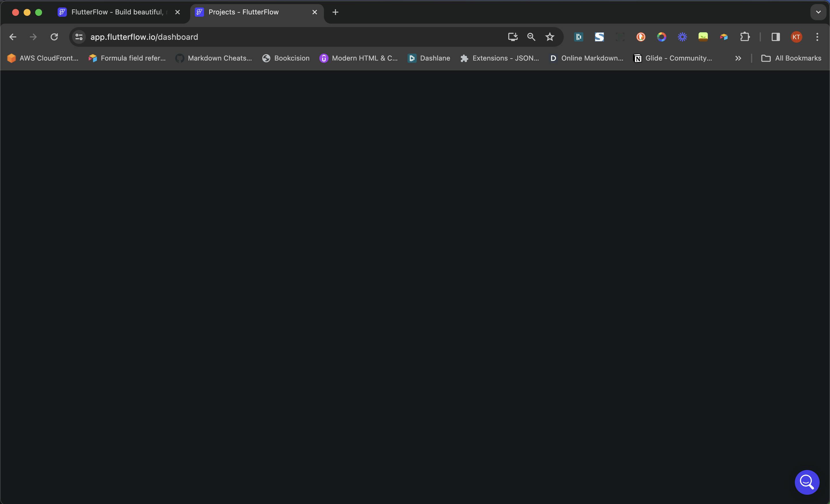Image resolution: width=830 pixels, height=504 pixels.
Task: Go back using the back arrow
Action: [13, 37]
